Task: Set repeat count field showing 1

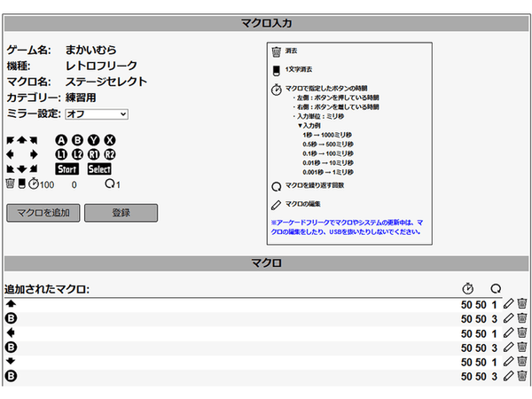Action: [118, 185]
